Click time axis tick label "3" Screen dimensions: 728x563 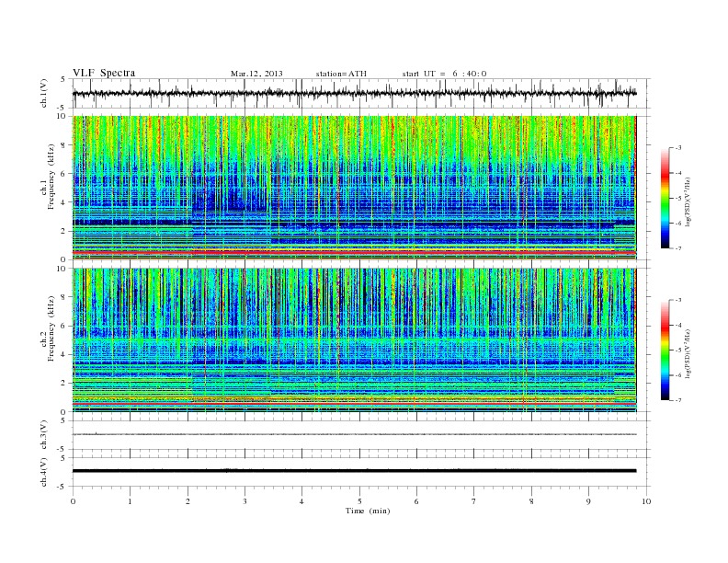245,501
